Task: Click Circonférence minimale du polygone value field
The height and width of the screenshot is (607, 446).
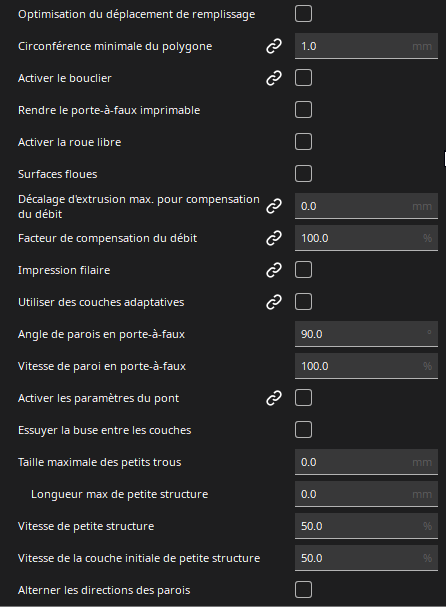Action: tap(366, 46)
